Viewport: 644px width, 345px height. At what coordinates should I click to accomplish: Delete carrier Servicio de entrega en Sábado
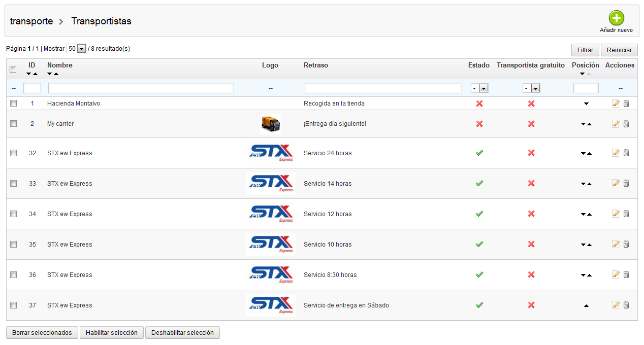coord(626,305)
